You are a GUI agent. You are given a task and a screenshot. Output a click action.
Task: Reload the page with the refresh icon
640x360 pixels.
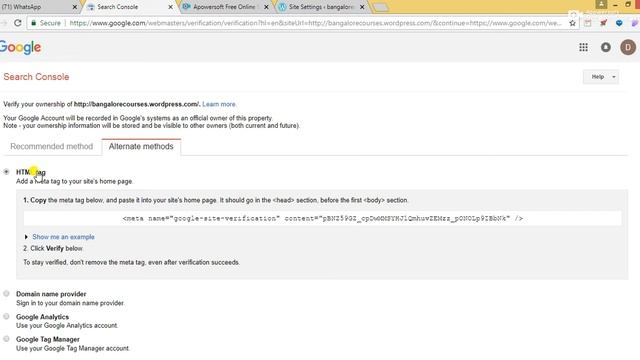(x=18, y=23)
